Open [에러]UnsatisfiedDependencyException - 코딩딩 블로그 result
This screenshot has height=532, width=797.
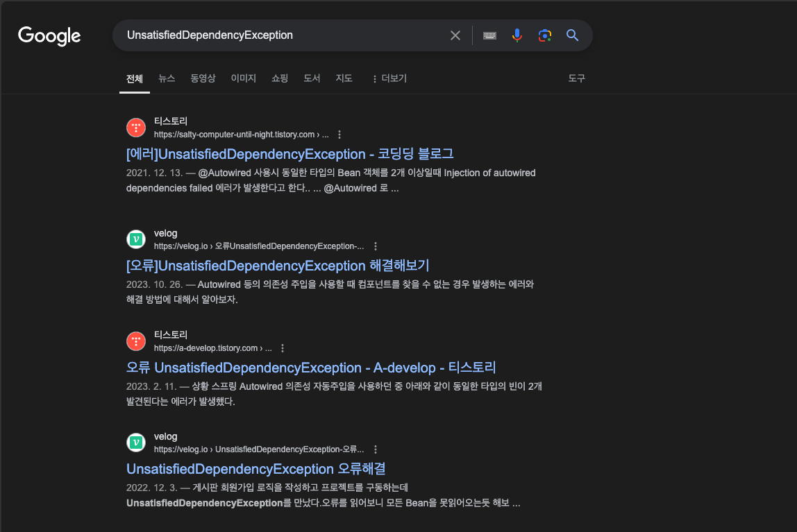pyautogui.click(x=290, y=154)
